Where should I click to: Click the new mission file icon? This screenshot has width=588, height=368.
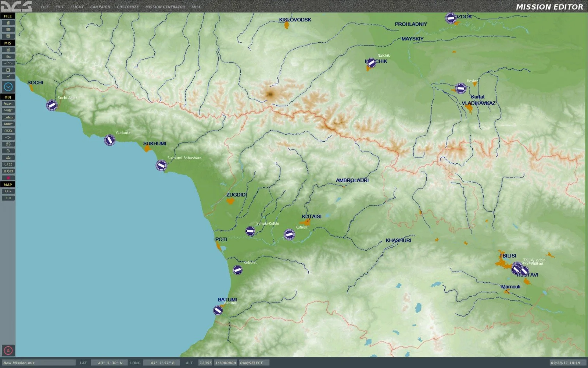8,23
